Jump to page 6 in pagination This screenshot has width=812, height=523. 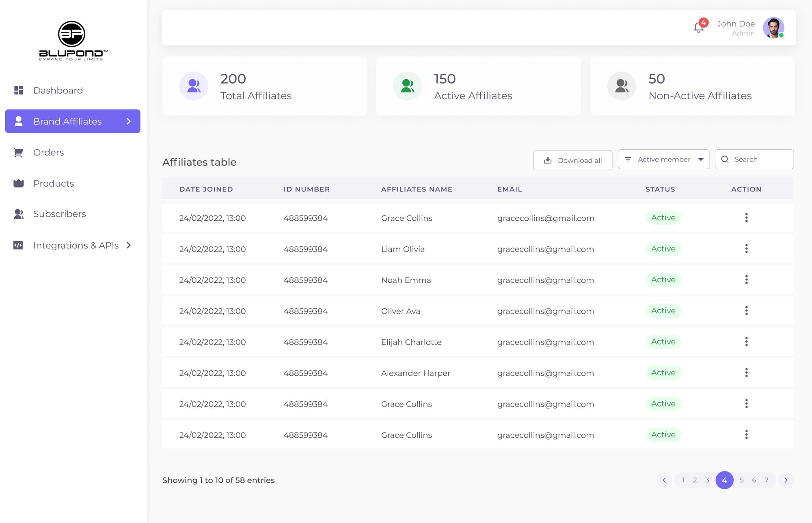pyautogui.click(x=754, y=480)
